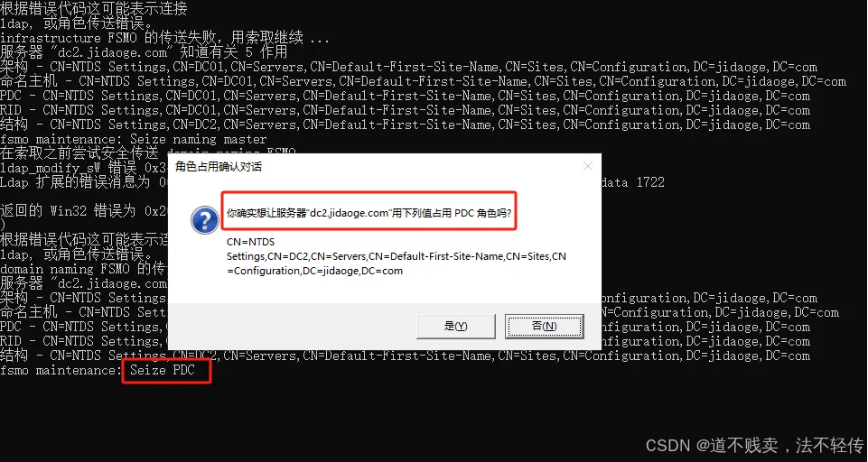Click the highlighted Seize PDC command
868x462 pixels.
pyautogui.click(x=163, y=370)
